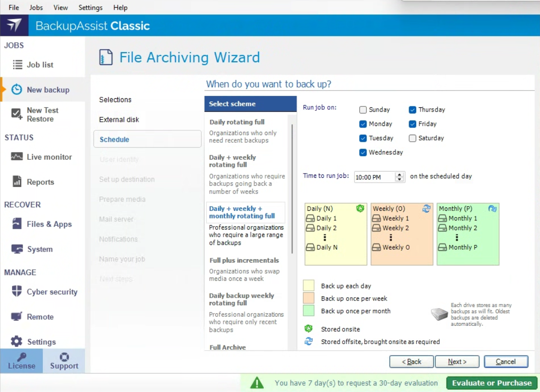The height and width of the screenshot is (392, 540).
Task: Open the Cyber security shield icon
Action: [17, 291]
